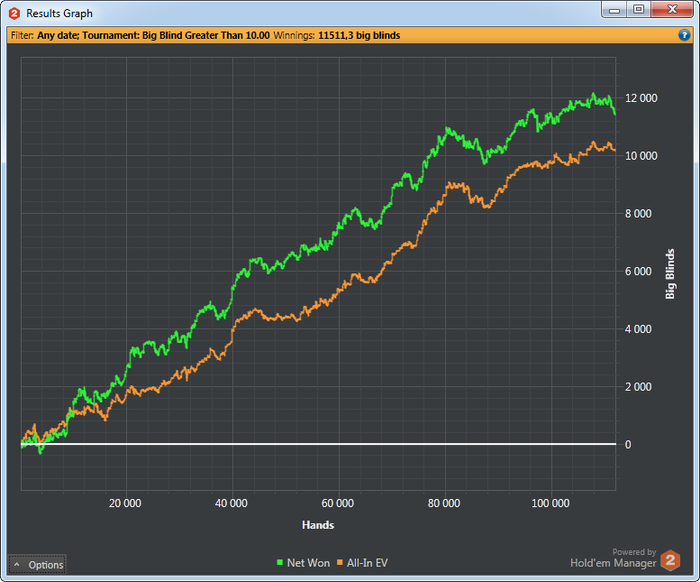Open the help icon in the filter bar
The width and height of the screenshot is (700, 582).
pyautogui.click(x=683, y=35)
